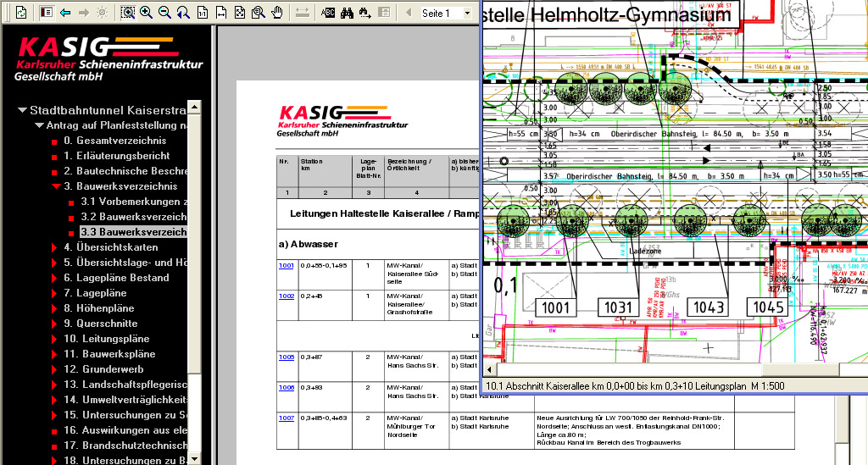Expand 7. Lagepläne node
This screenshot has width=868, height=465.
click(x=54, y=293)
